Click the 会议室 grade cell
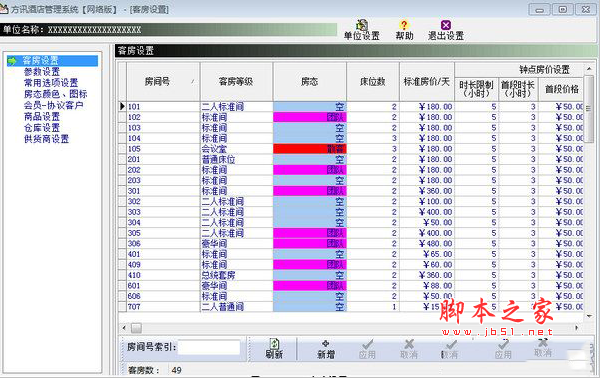 coord(236,148)
